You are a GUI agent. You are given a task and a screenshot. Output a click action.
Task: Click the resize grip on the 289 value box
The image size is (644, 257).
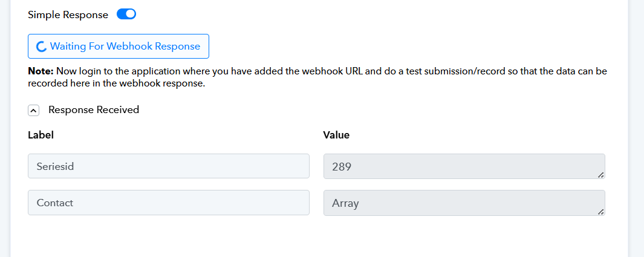(x=600, y=175)
